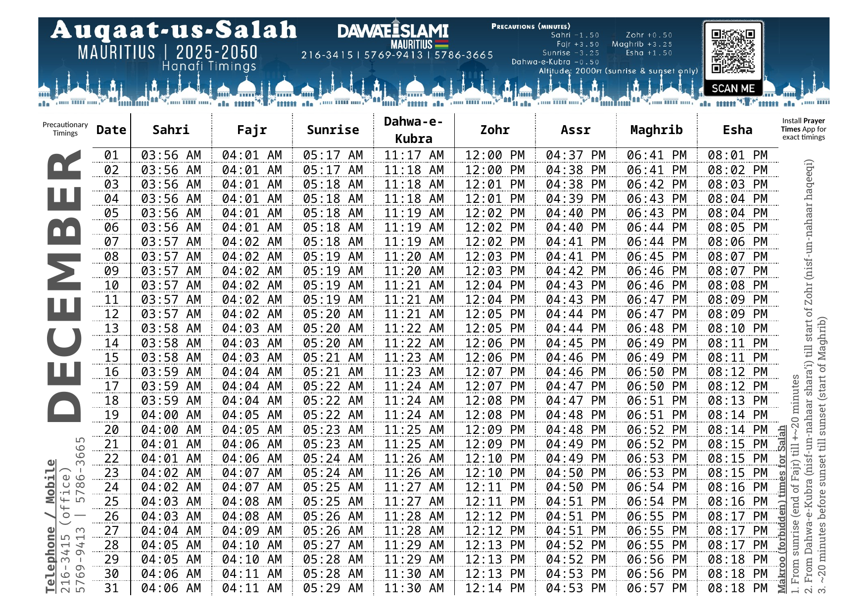Viewport: 868px width, 614px height.
Task: Click the Sunrise column header
Action: point(333,130)
